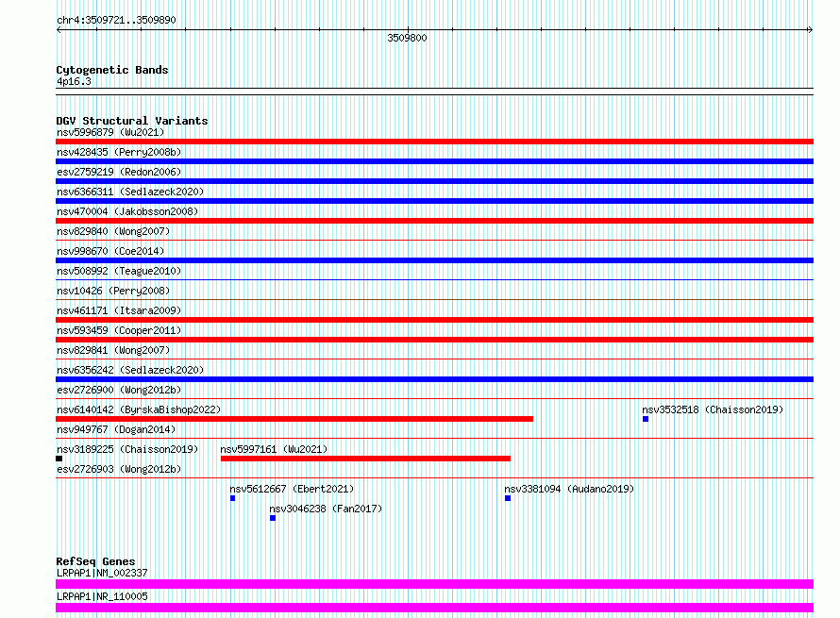Open variant nsv998670 (Coe2014)

(x=110, y=251)
